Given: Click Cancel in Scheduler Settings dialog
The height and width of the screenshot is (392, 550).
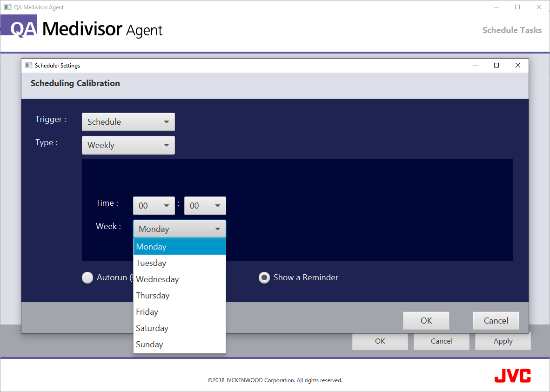Looking at the screenshot, I should (496, 321).
